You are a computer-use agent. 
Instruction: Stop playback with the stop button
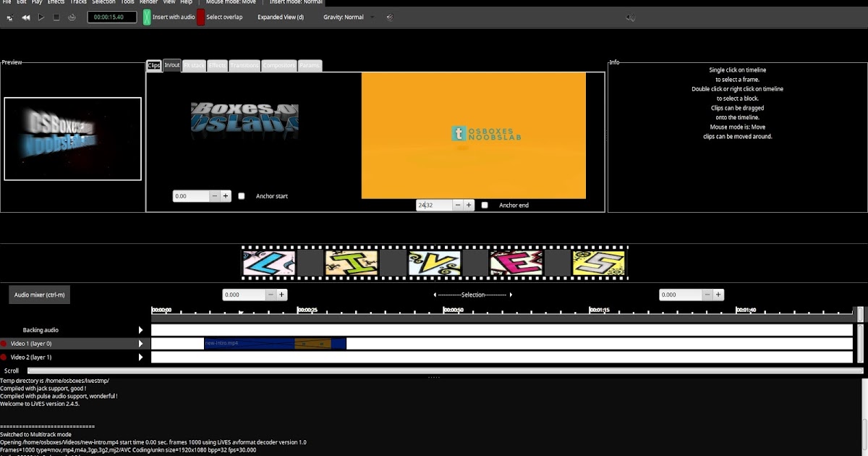click(x=56, y=17)
